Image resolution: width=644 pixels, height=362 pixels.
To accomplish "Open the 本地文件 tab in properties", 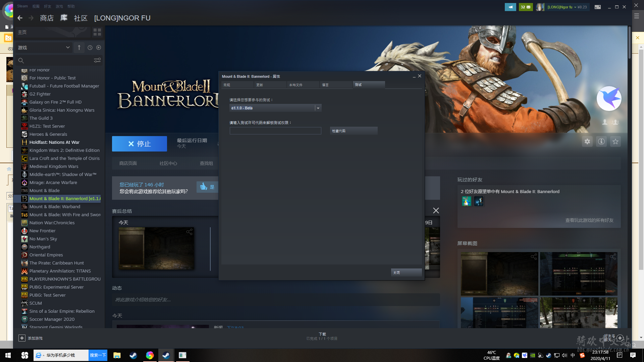I will click(303, 85).
